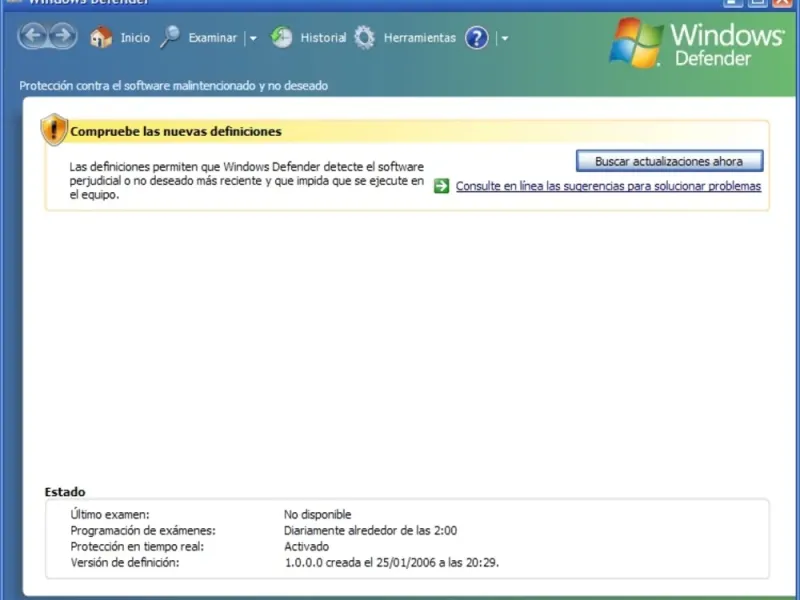The width and height of the screenshot is (800, 600).
Task: Open the Herramientas tools page
Action: click(x=419, y=38)
